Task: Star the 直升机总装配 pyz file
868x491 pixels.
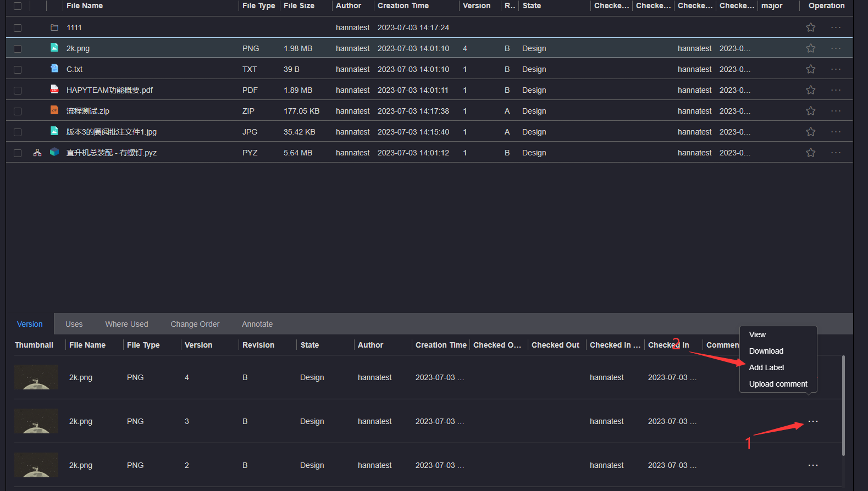Action: 810,153
